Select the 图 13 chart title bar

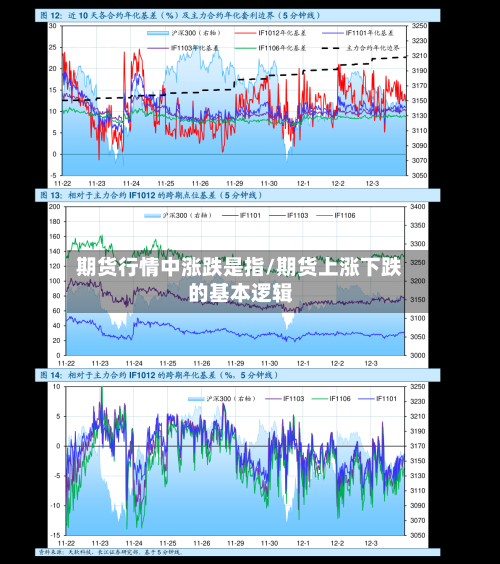[237, 195]
